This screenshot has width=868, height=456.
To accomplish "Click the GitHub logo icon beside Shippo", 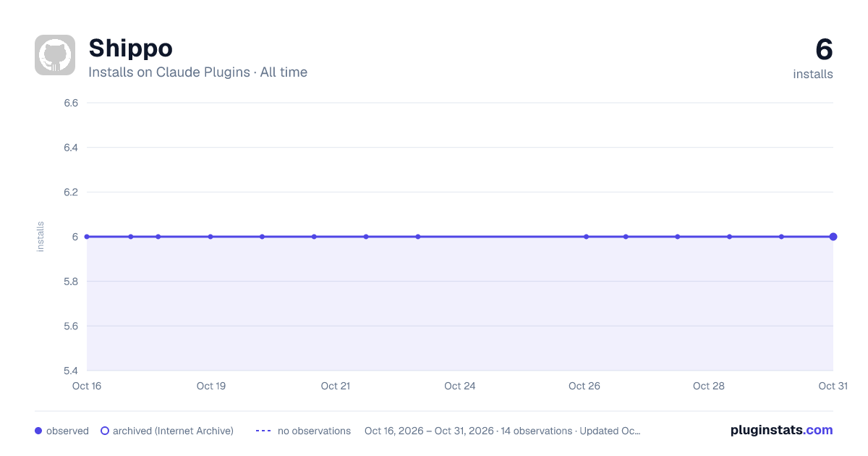I will click(x=55, y=55).
